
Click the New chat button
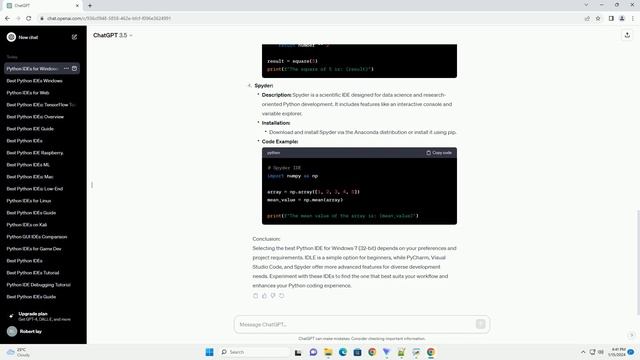tap(42, 37)
